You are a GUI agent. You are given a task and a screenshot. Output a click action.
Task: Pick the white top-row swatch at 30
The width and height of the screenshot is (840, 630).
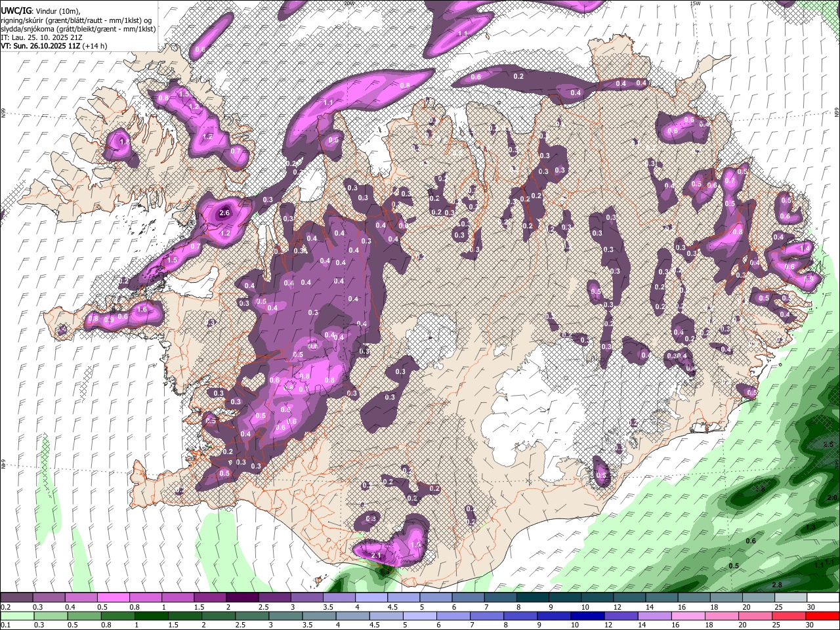pyautogui.click(x=823, y=598)
